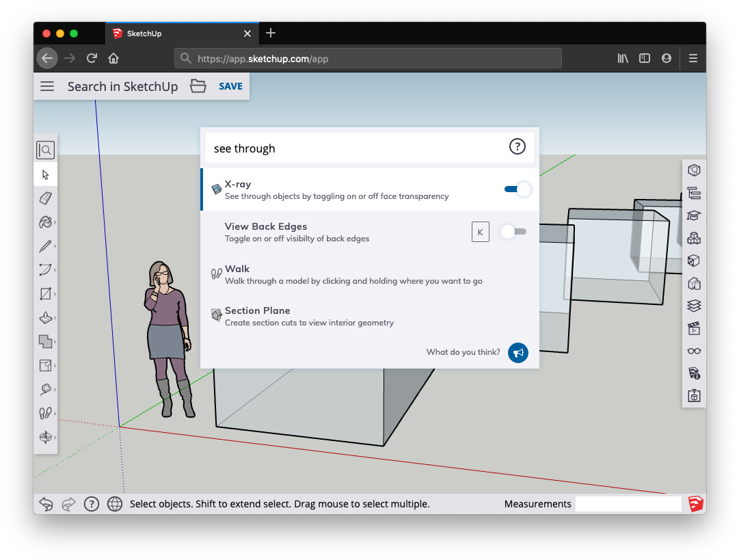Image resolution: width=739 pixels, height=560 pixels.
Task: Open the browser account icon
Action: click(667, 58)
